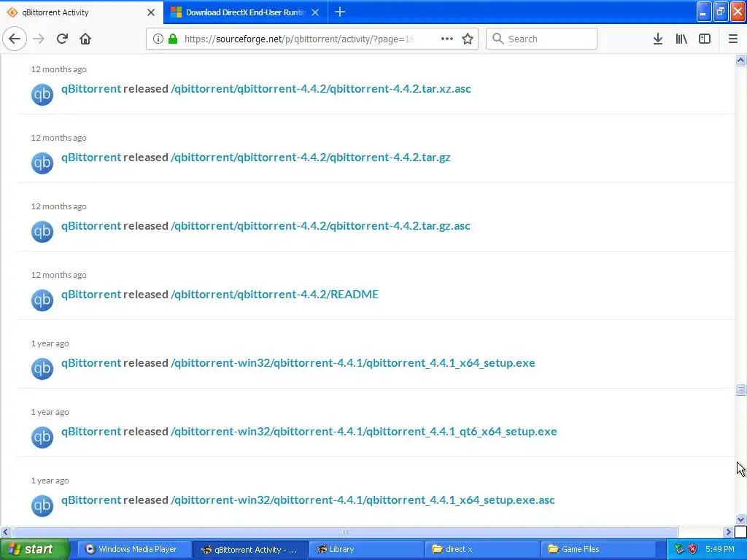This screenshot has height=560, width=747.
Task: Switch to Download DirectX End-User Runtime tab
Action: [x=245, y=12]
